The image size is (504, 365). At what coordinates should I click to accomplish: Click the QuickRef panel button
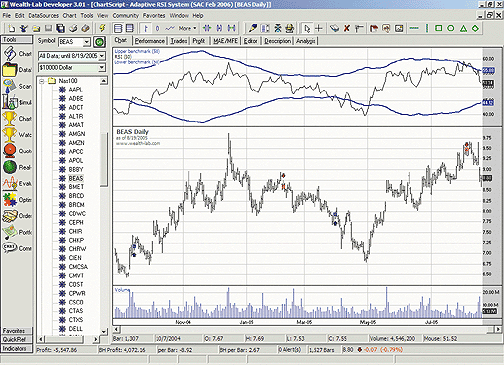17,340
